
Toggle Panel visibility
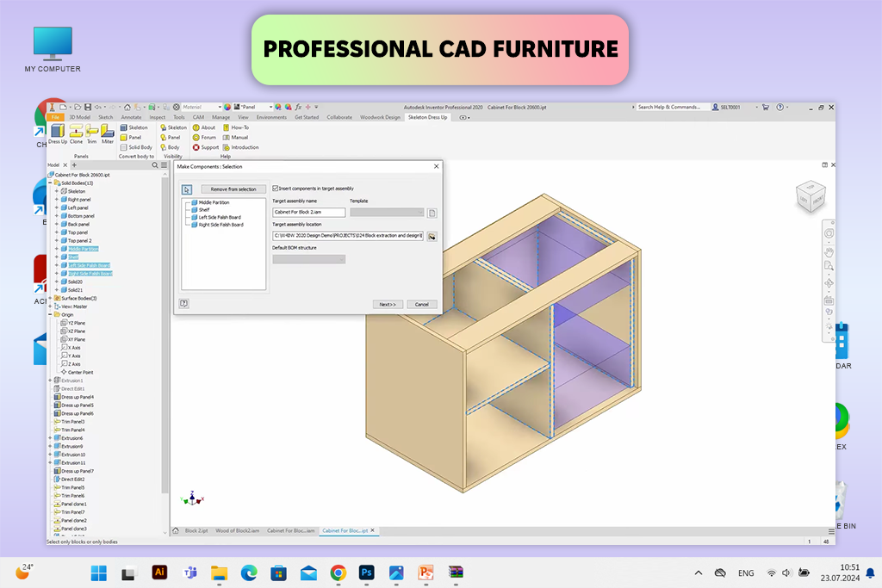(171, 137)
